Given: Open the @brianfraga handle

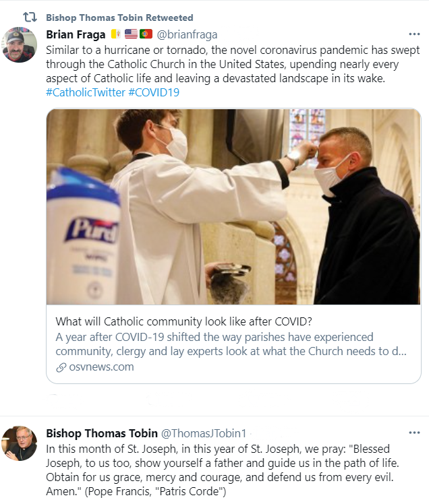Looking at the screenshot, I should [x=187, y=34].
